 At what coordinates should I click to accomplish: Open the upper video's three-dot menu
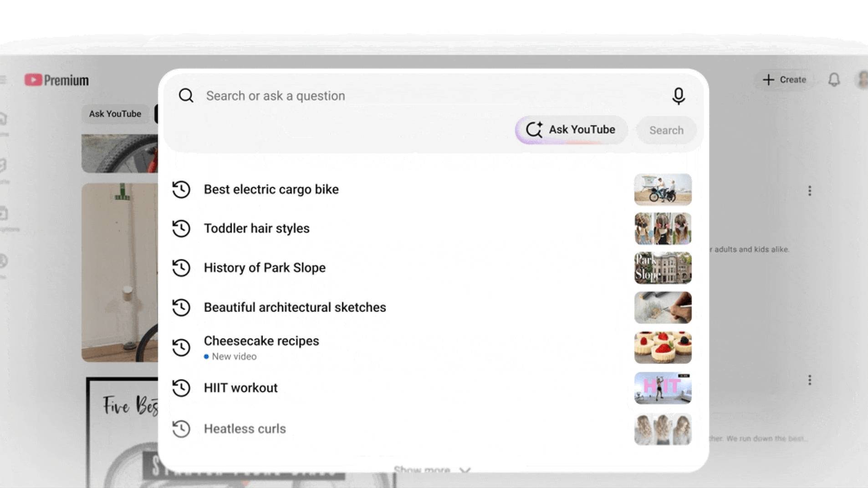point(809,191)
